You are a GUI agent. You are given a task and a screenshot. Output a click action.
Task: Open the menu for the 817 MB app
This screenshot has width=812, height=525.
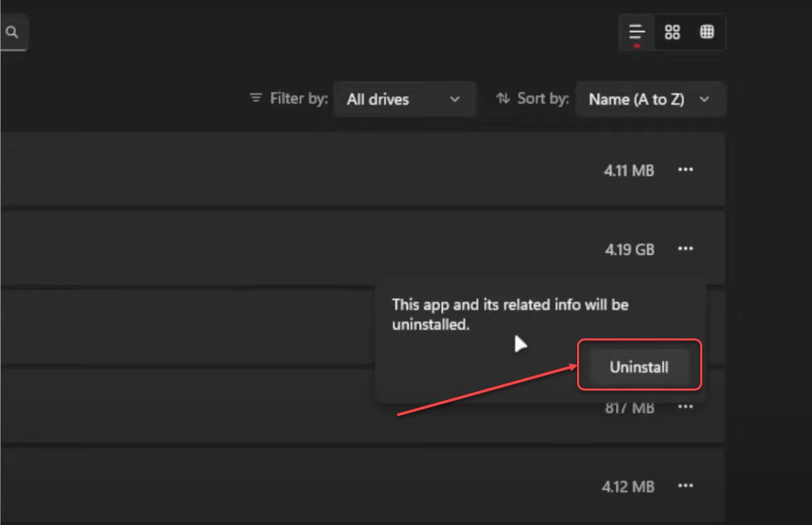(x=685, y=407)
